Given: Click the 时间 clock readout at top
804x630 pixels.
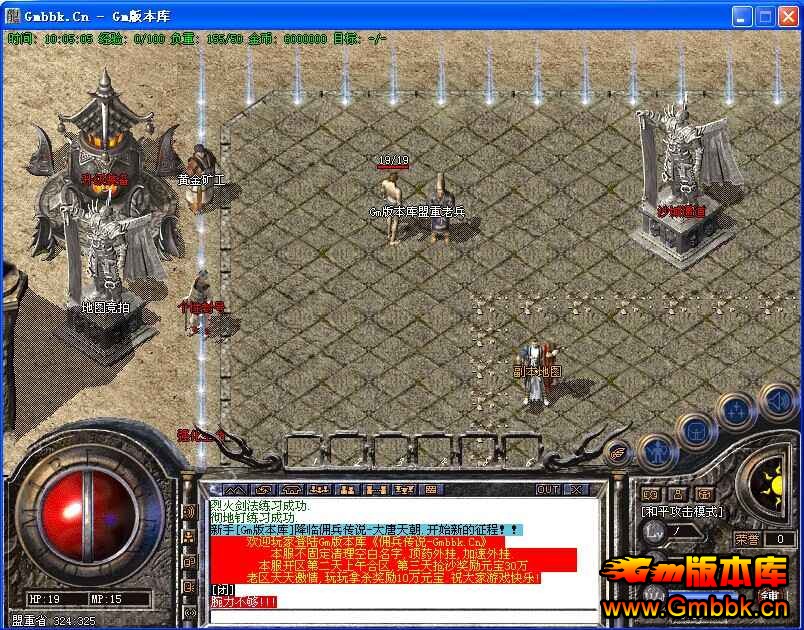Looking at the screenshot, I should [x=51, y=38].
